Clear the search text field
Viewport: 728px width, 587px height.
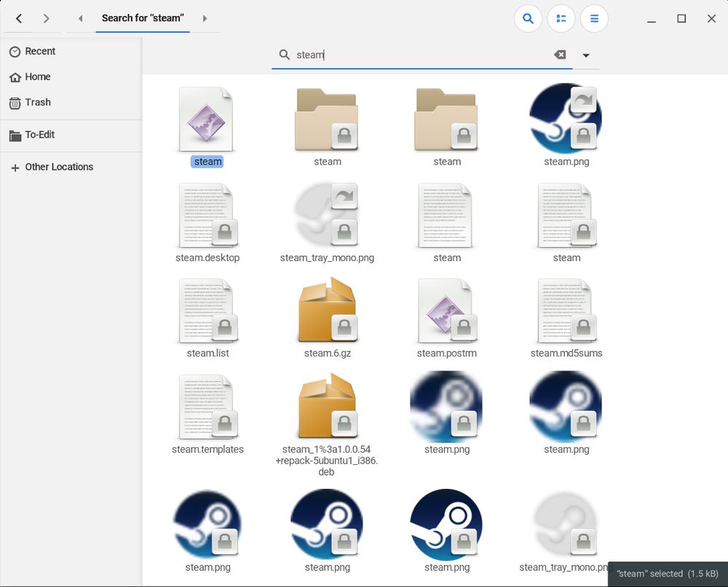pyautogui.click(x=560, y=55)
